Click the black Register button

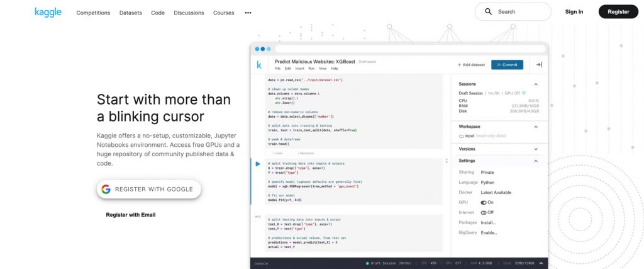pos(618,11)
